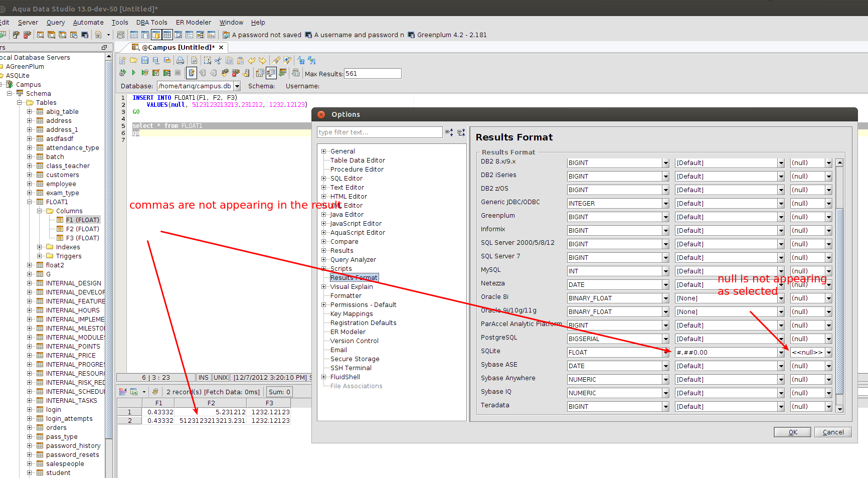Open the PostgreSQL BIGSERIAL type dropdown

click(x=665, y=339)
